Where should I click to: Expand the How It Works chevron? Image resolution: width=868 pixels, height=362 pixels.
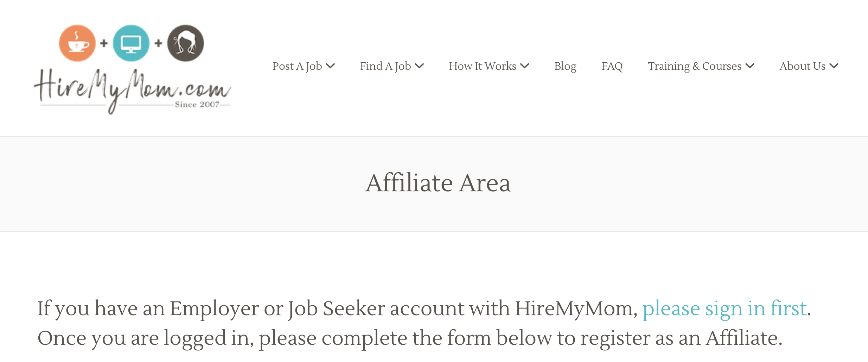tap(524, 66)
